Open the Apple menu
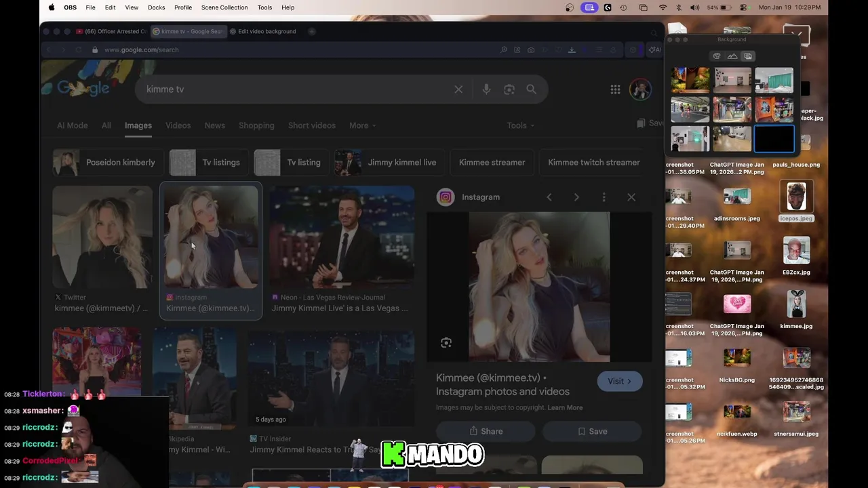The image size is (868, 488). [52, 7]
